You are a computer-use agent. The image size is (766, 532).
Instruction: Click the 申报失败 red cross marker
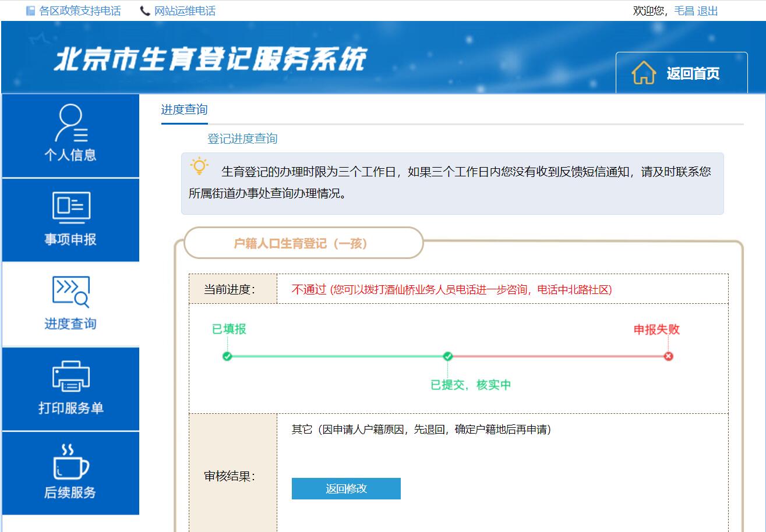tap(668, 356)
